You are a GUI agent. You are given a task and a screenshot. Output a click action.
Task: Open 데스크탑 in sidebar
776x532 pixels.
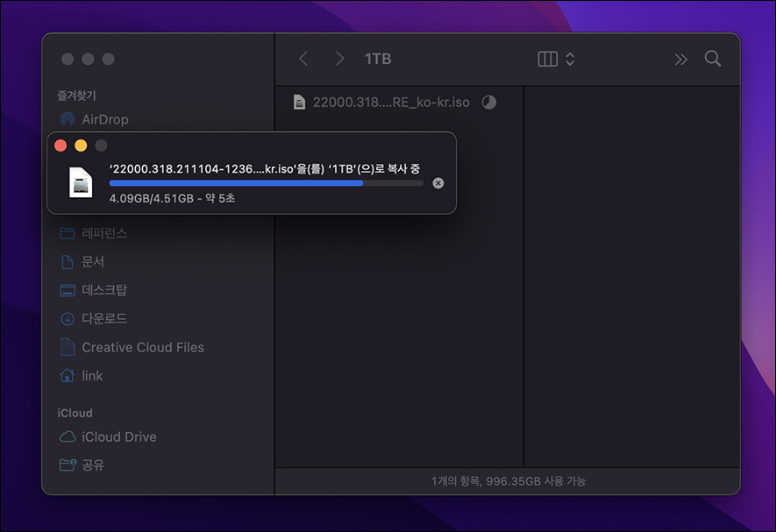[x=104, y=290]
